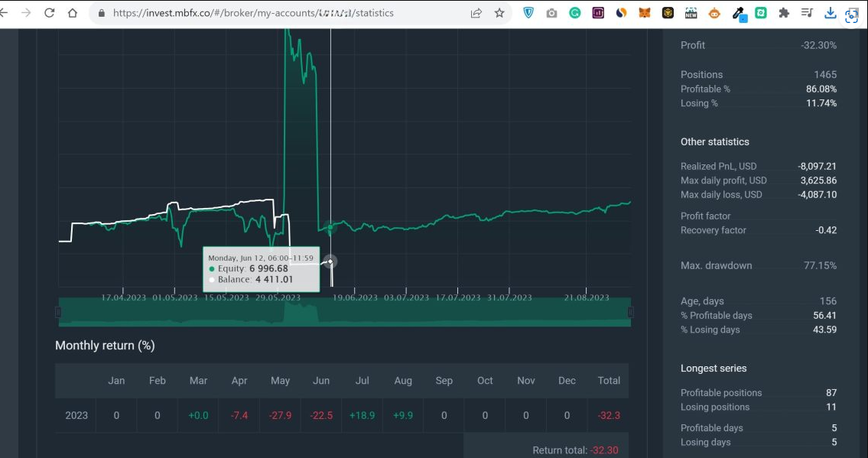Open the Extensions puzzle piece menu
The image size is (868, 458).
click(784, 13)
